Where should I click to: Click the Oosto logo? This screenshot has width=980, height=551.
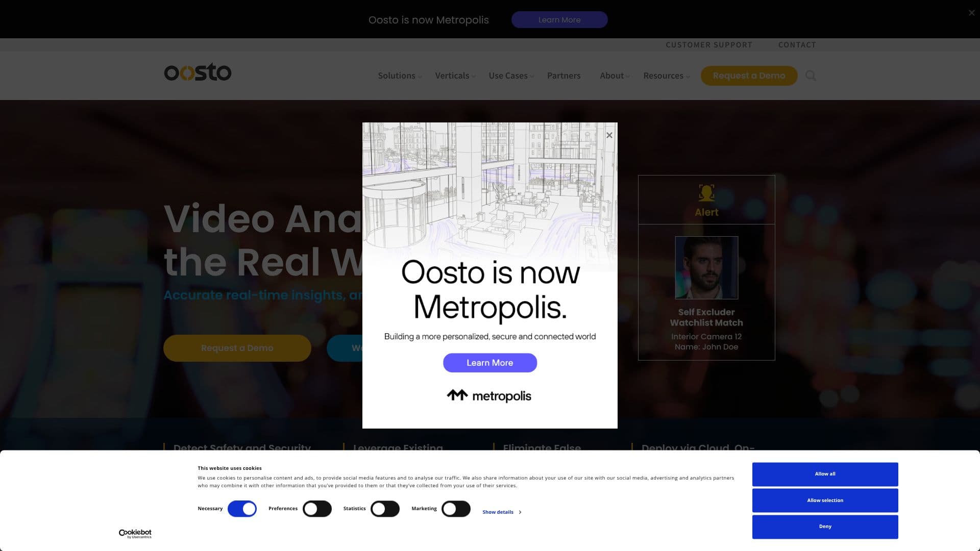point(198,72)
